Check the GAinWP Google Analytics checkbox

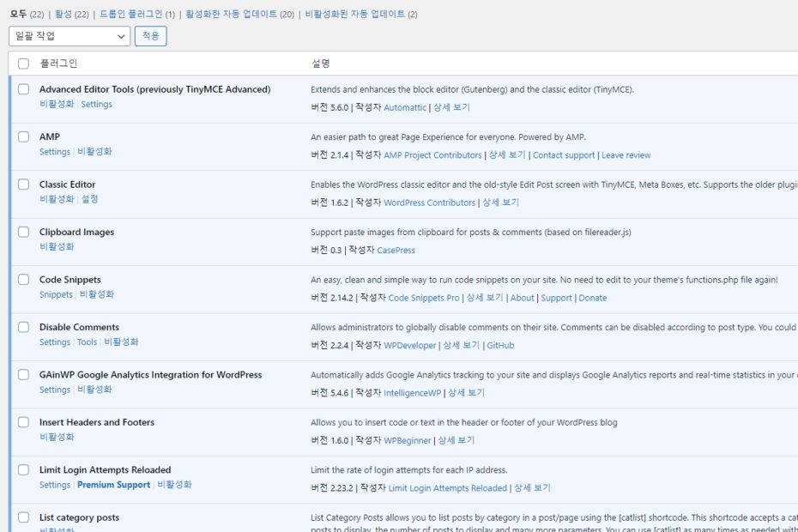(23, 375)
